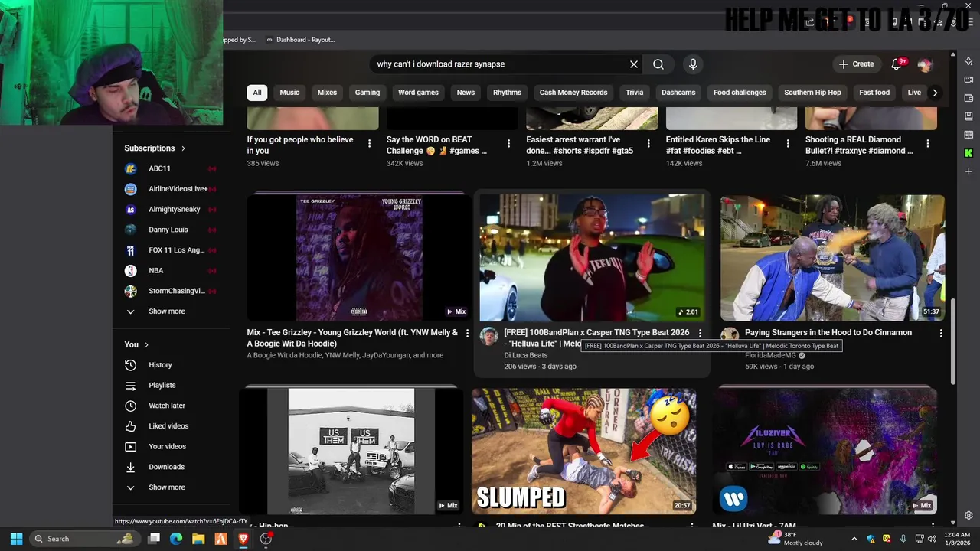Open Watch later in the sidebar
The image size is (980, 551).
pyautogui.click(x=171, y=406)
